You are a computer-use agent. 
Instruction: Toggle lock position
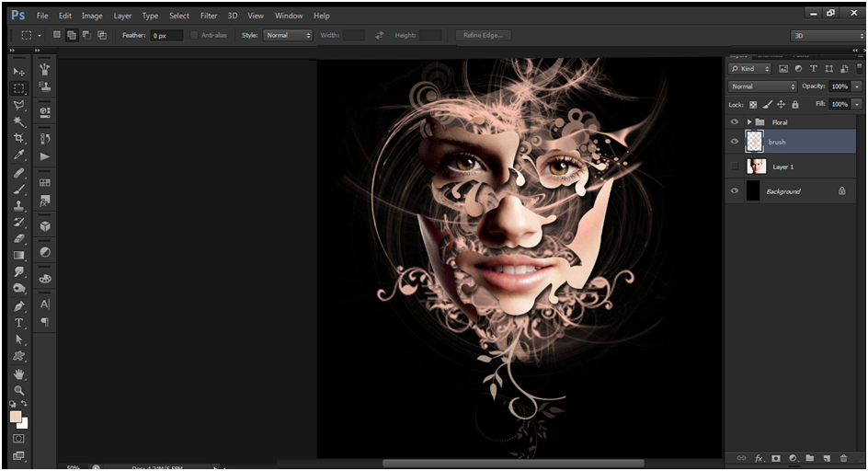coord(781,104)
